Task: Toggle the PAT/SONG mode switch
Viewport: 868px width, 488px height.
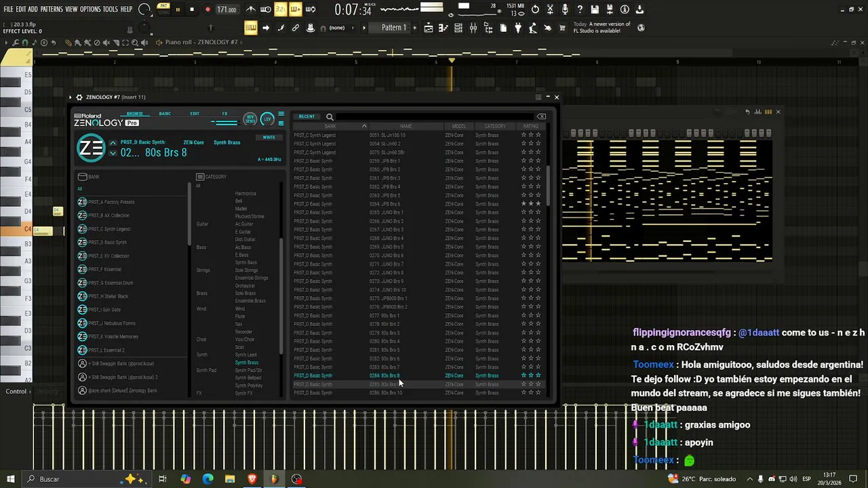Action: click(x=163, y=9)
